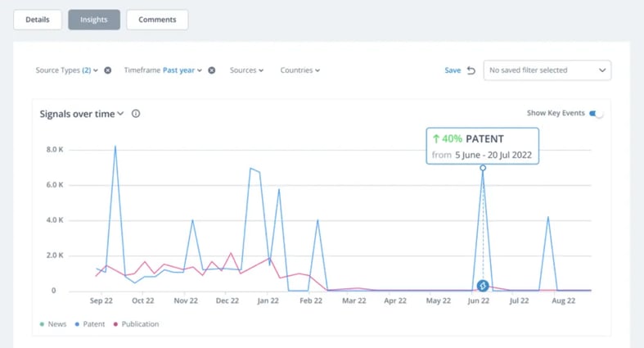Expand the Signals over time chart selector

point(82,114)
